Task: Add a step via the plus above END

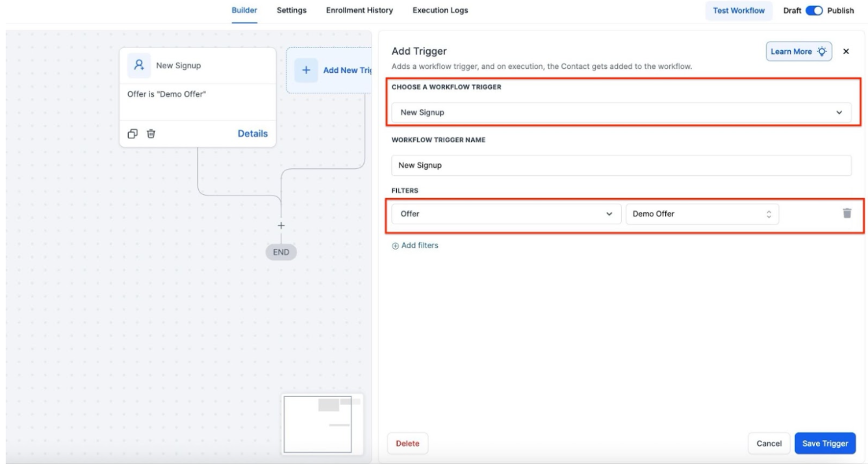Action: pyautogui.click(x=281, y=226)
